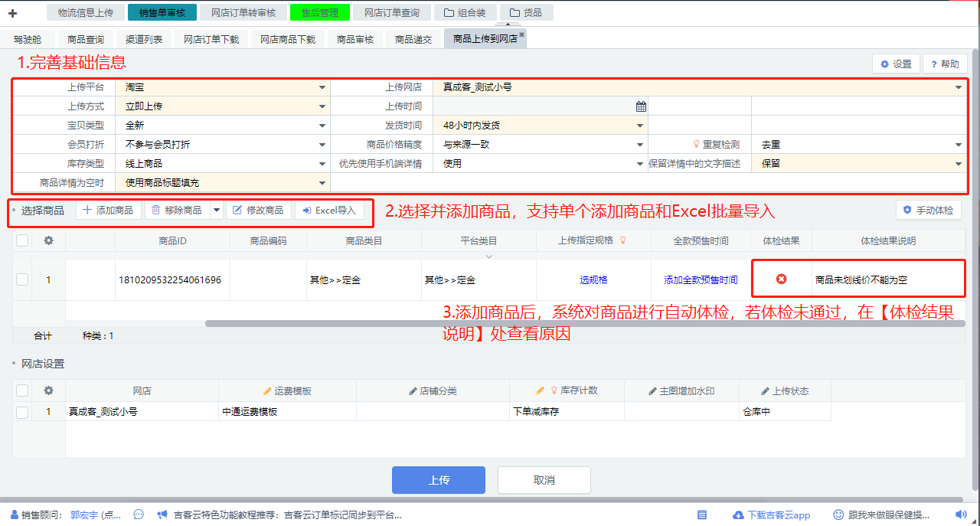Switch to the 商品审核 tab
Image resolution: width=980 pixels, height=526 pixels.
coord(355,40)
